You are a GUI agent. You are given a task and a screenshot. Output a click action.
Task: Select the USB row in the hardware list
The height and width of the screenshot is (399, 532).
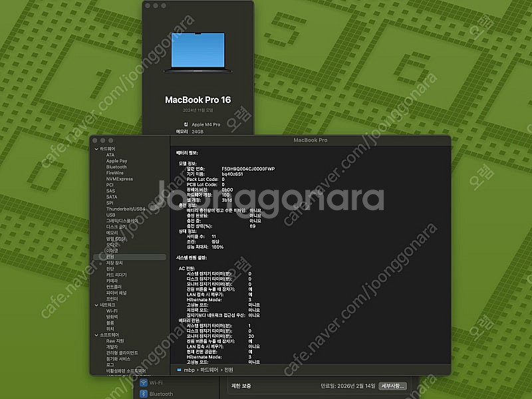coord(110,215)
